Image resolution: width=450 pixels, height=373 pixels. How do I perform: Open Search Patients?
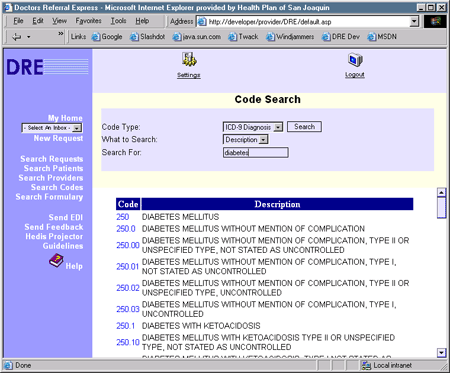[53, 168]
